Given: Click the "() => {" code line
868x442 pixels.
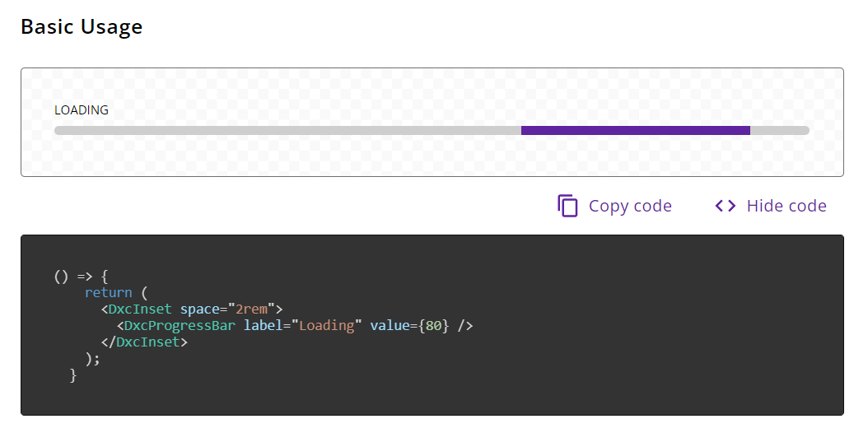Looking at the screenshot, I should [x=81, y=276].
